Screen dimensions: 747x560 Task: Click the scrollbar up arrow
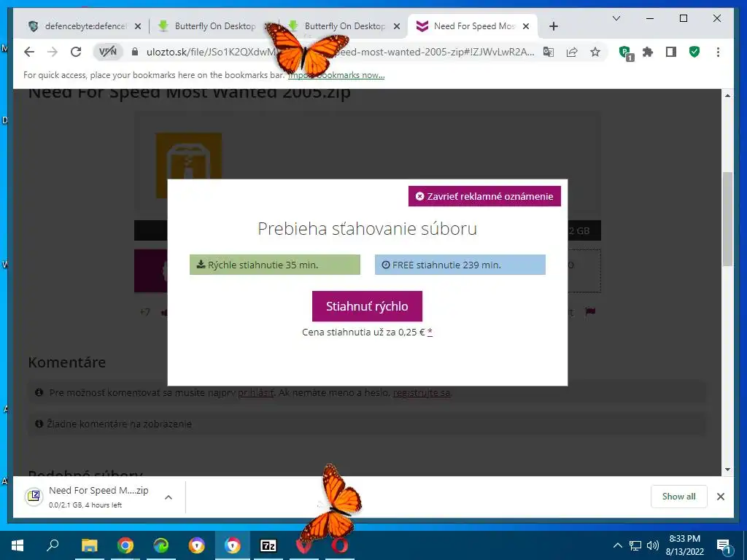tap(727, 96)
